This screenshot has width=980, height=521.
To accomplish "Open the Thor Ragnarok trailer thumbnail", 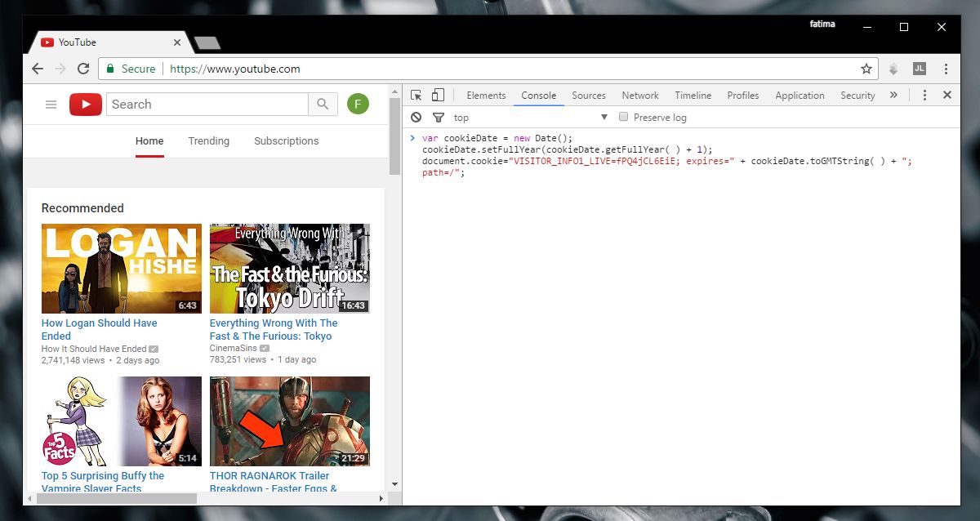I will click(290, 421).
